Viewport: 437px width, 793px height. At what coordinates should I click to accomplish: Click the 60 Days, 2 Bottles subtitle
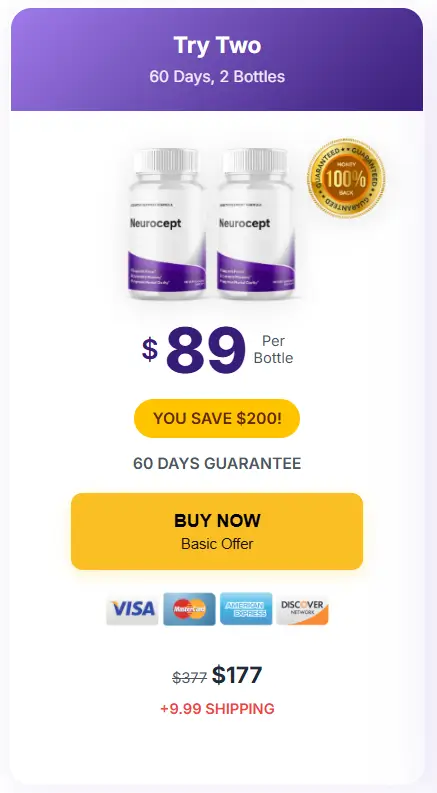pos(217,77)
